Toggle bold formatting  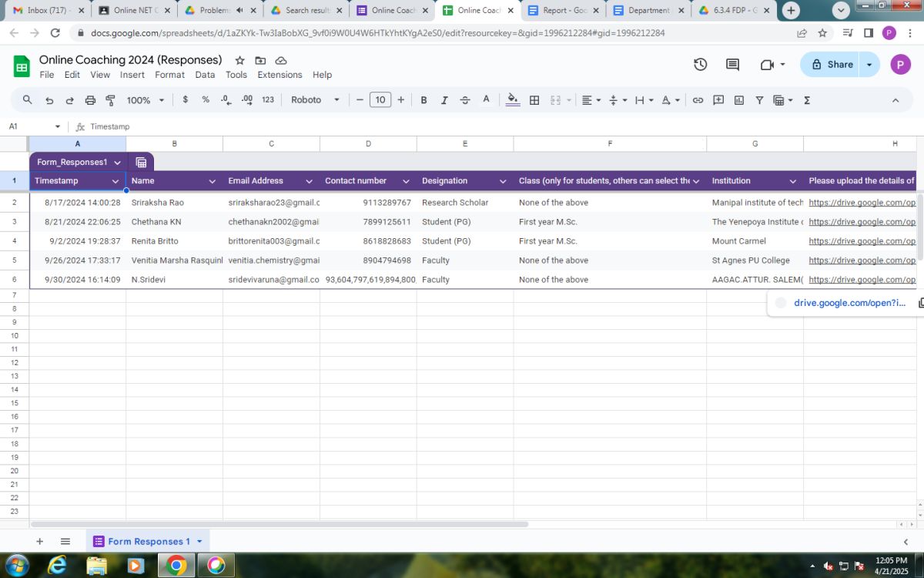[423, 100]
